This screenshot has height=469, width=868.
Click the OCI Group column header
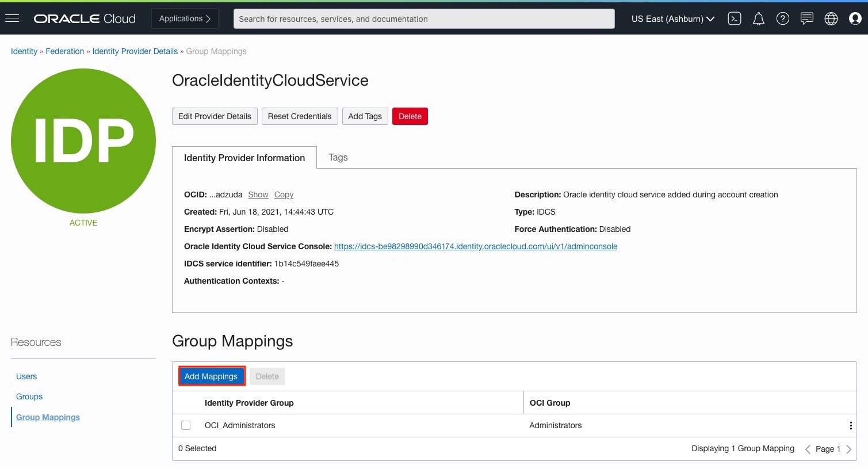(550, 403)
